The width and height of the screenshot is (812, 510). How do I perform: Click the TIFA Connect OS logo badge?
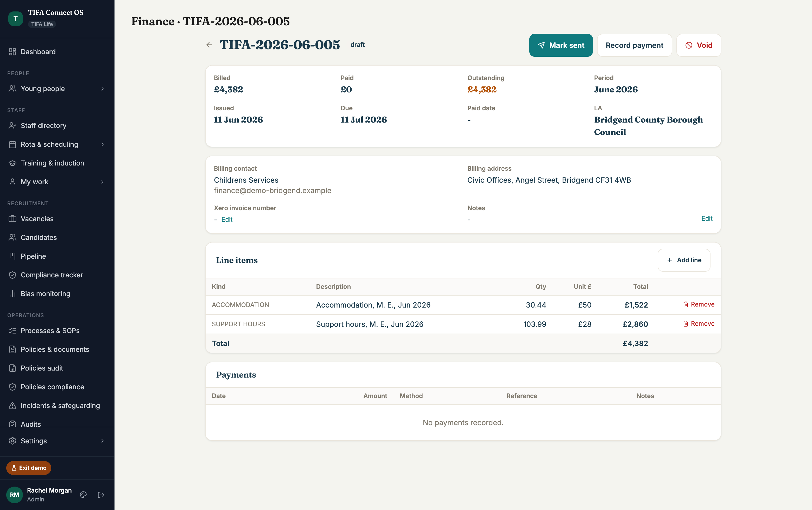coord(16,18)
